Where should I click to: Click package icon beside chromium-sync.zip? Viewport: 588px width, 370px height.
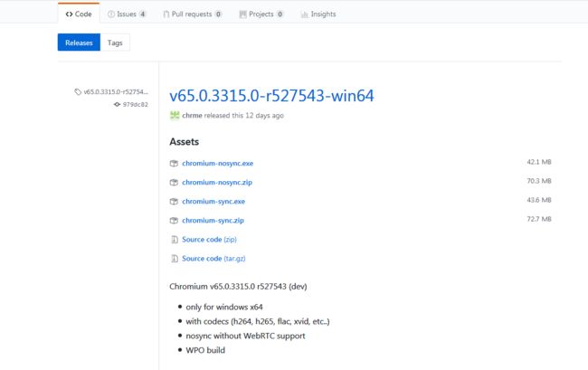pos(174,221)
